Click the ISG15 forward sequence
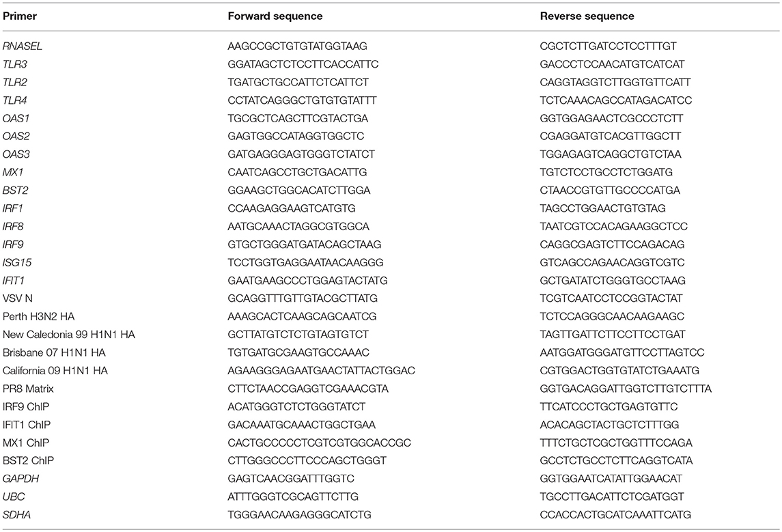Viewport: 782px width, 532px height. (x=306, y=262)
